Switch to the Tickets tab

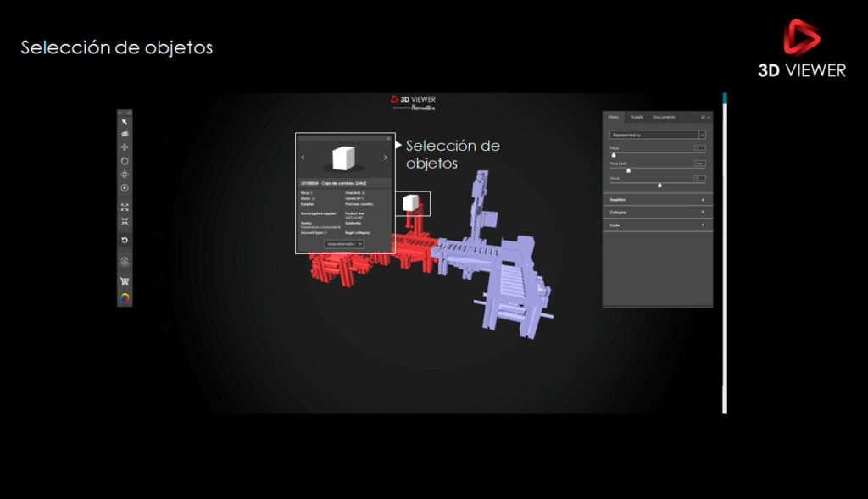pyautogui.click(x=636, y=117)
